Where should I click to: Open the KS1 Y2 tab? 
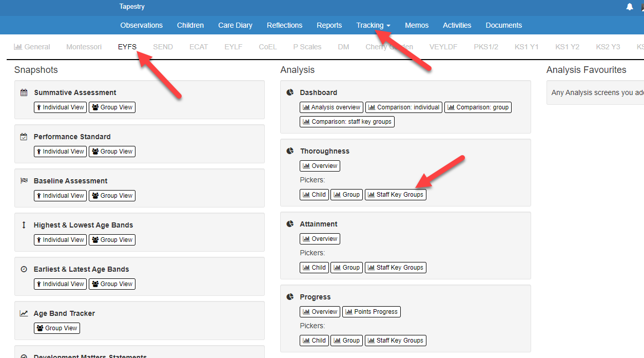pos(567,47)
